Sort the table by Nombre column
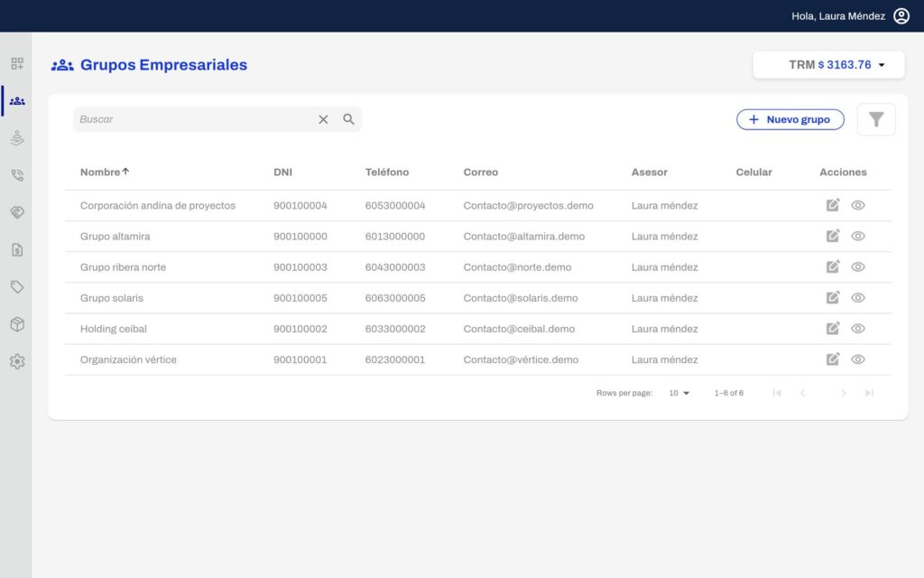924x578 pixels. pyautogui.click(x=105, y=172)
